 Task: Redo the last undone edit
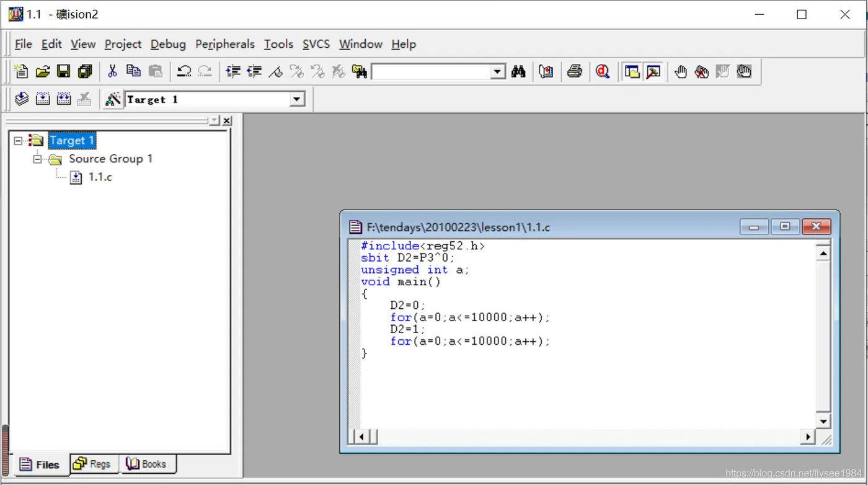[205, 71]
